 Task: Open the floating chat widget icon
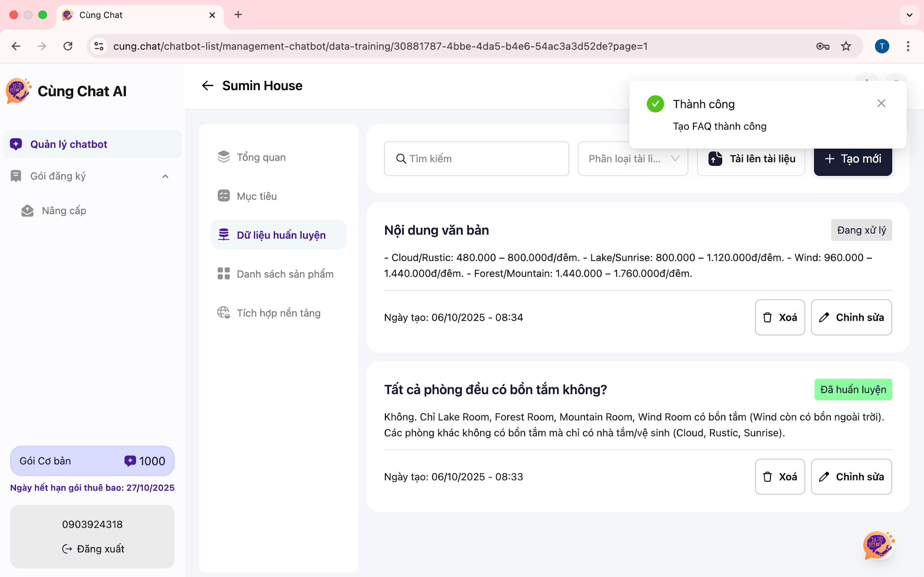click(x=878, y=545)
